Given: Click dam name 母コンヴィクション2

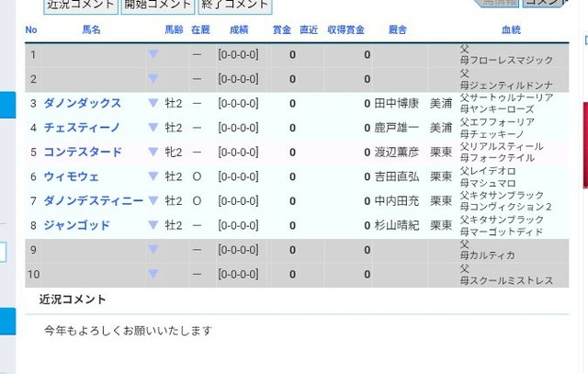Looking at the screenshot, I should point(506,207).
